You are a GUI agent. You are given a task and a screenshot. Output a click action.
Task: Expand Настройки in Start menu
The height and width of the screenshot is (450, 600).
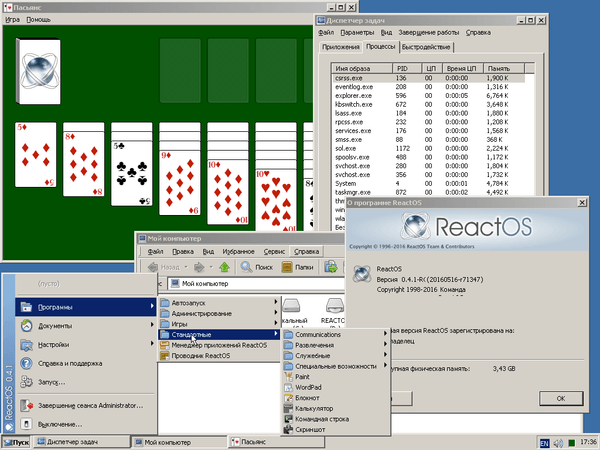(86, 345)
